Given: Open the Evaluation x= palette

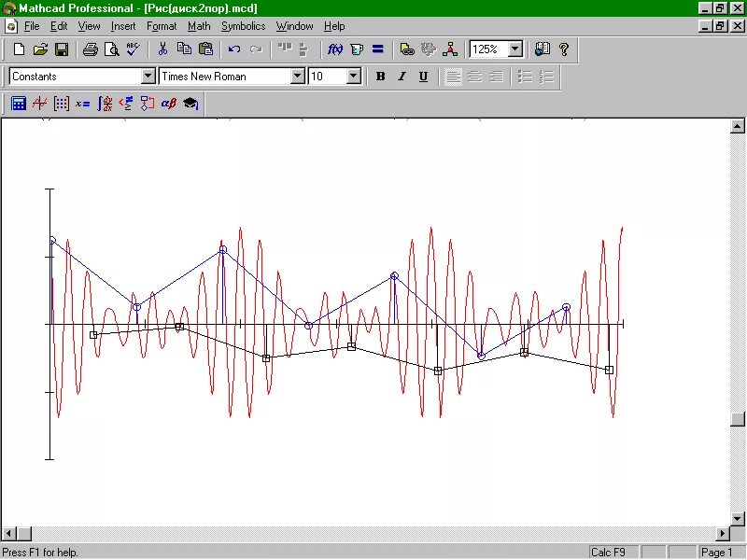Looking at the screenshot, I should [x=83, y=104].
